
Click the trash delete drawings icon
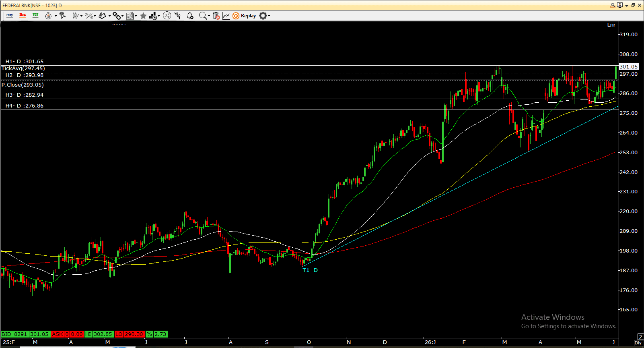coord(216,16)
